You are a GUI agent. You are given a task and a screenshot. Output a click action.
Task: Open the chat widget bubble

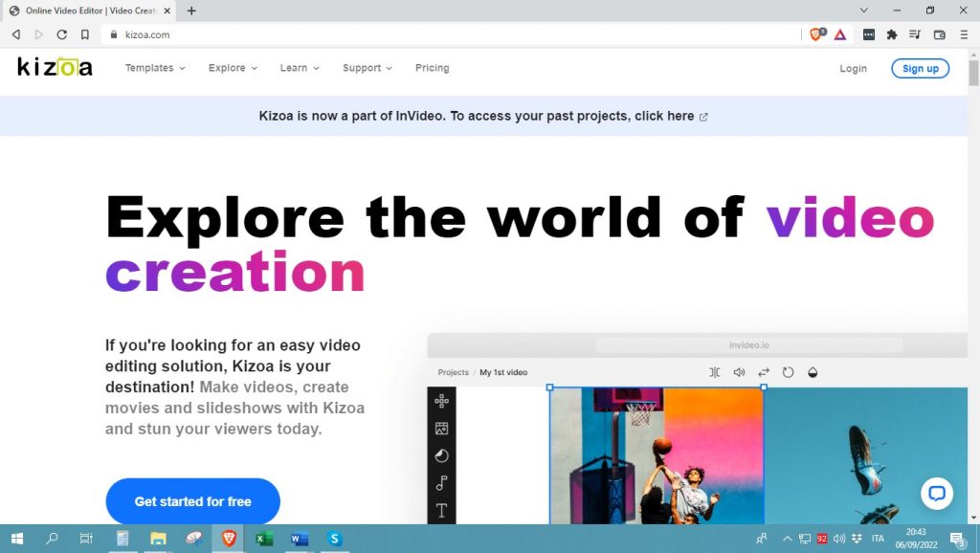[937, 494]
